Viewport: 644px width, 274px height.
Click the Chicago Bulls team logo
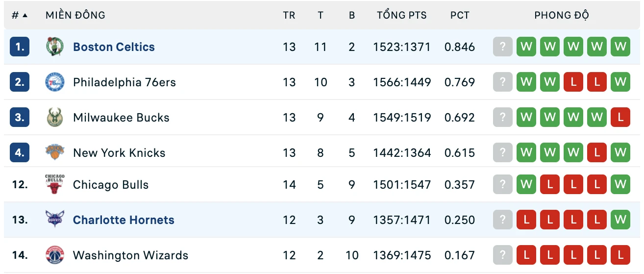(54, 185)
